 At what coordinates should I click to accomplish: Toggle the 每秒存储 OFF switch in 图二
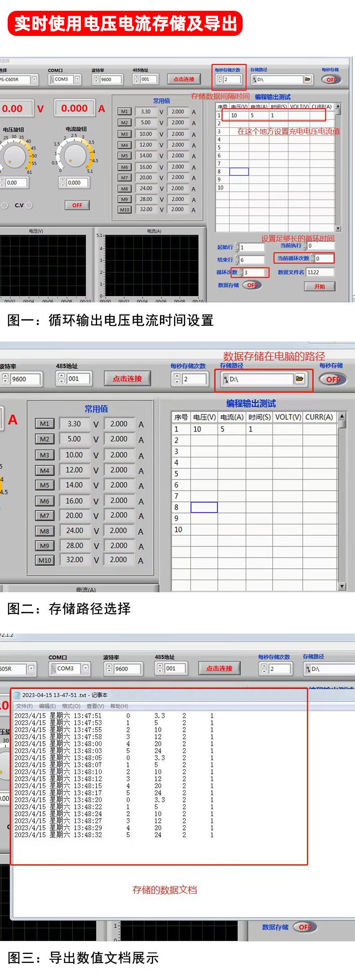[332, 379]
